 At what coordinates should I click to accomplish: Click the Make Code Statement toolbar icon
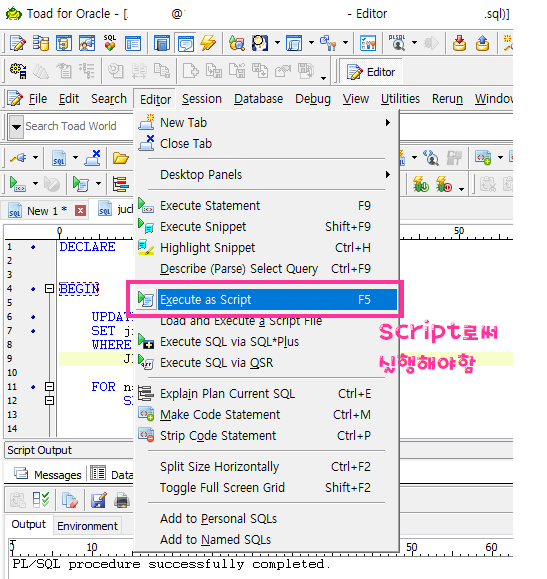483,158
